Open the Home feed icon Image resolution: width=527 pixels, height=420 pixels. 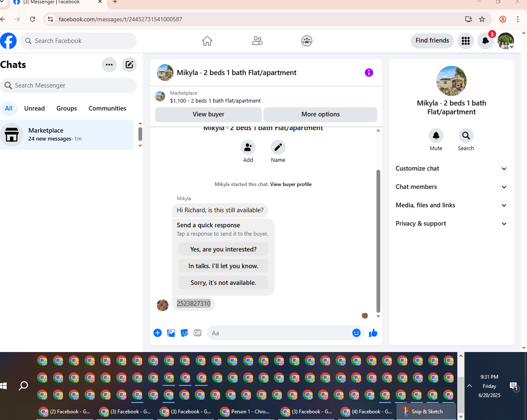coord(207,41)
